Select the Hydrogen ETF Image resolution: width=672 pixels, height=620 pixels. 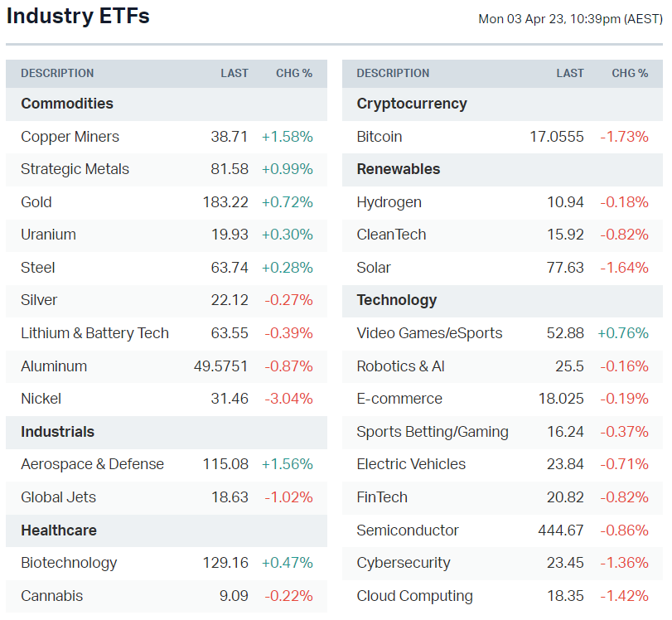tap(389, 202)
